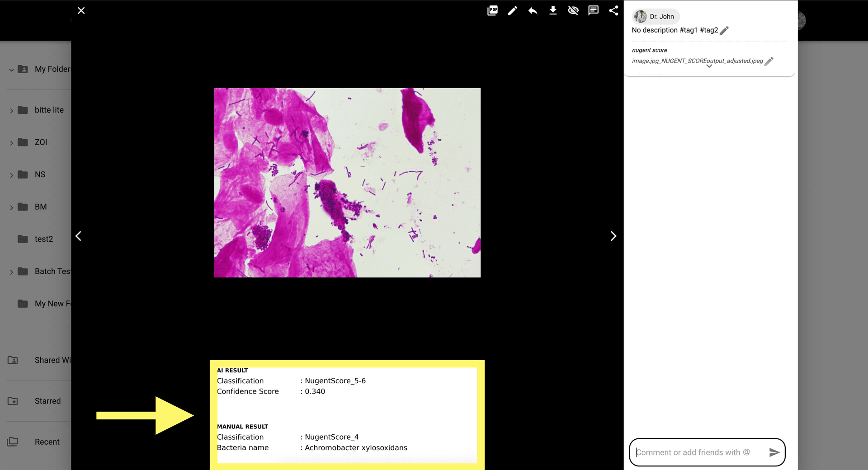868x470 pixels.
Task: Click the pencil edit icon in toolbar
Action: [512, 10]
